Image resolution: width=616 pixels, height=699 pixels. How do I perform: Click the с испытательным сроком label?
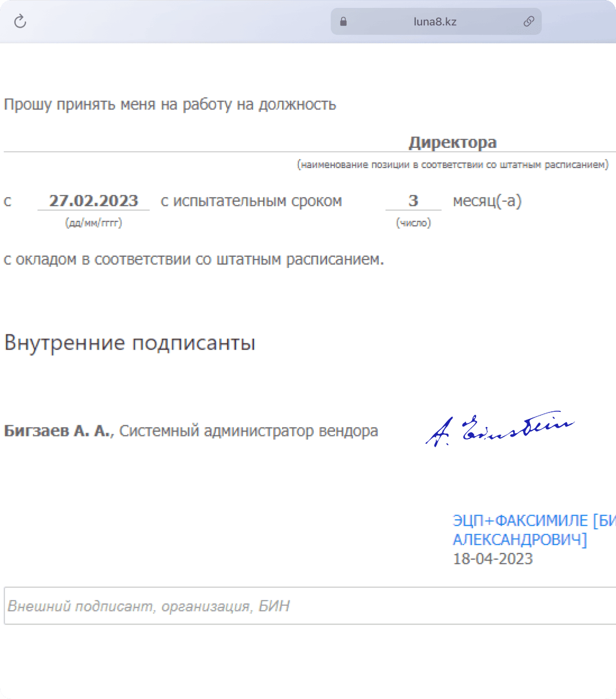pos(251,201)
